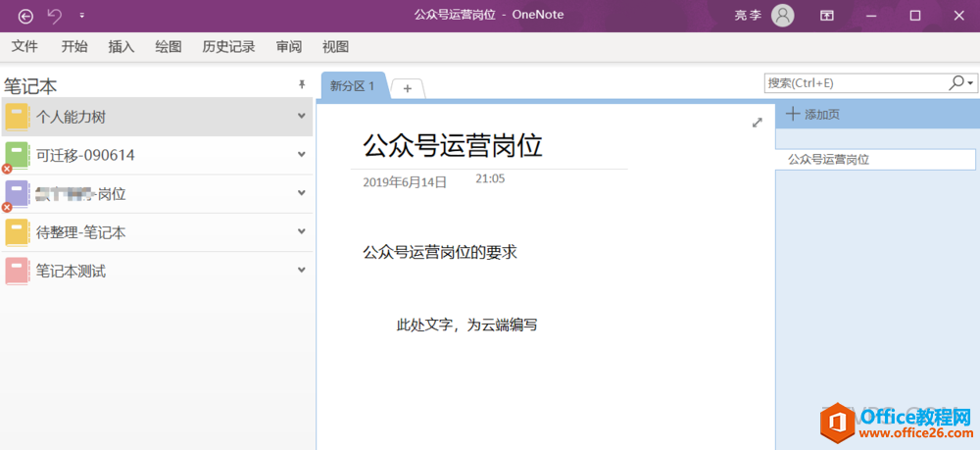Screen dimensions: 980x450
Task: Click in the search box field
Action: (853, 83)
